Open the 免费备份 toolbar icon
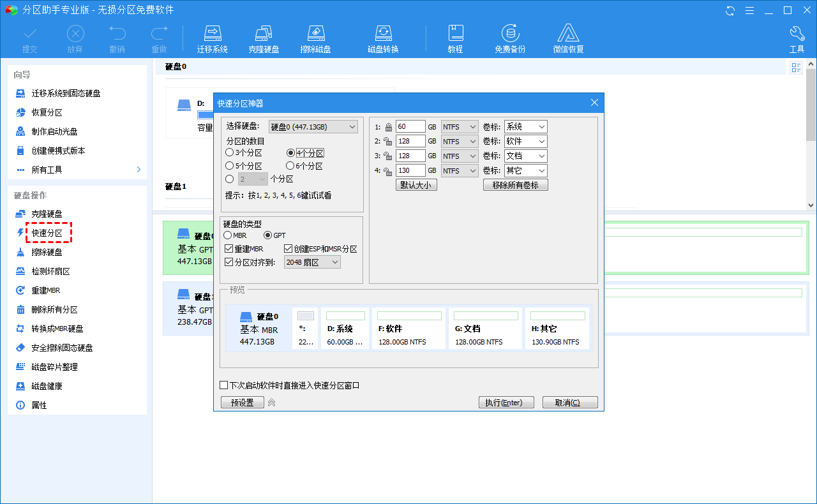The image size is (817, 504). click(510, 40)
